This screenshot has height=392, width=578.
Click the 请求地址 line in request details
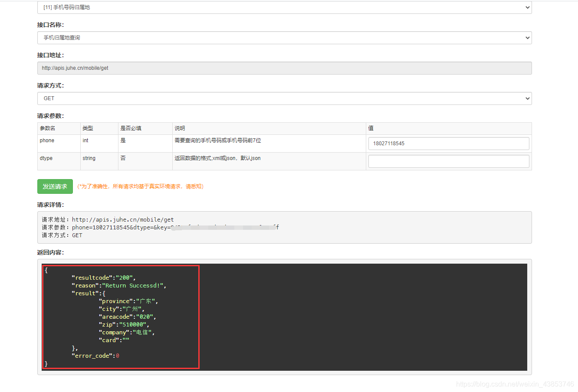(108, 220)
